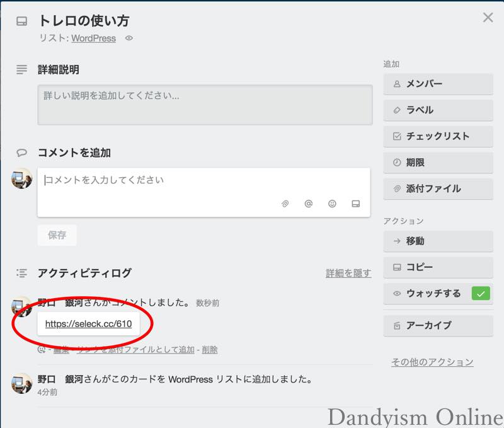Viewport: 504px width, 428px height.
Task: Open the WordPress list link
Action: tap(93, 38)
